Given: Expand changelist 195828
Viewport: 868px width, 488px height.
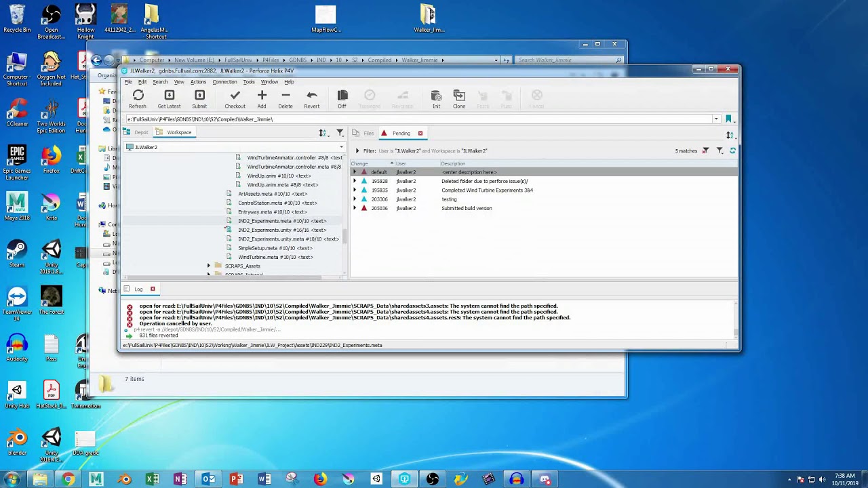Looking at the screenshot, I should (354, 181).
